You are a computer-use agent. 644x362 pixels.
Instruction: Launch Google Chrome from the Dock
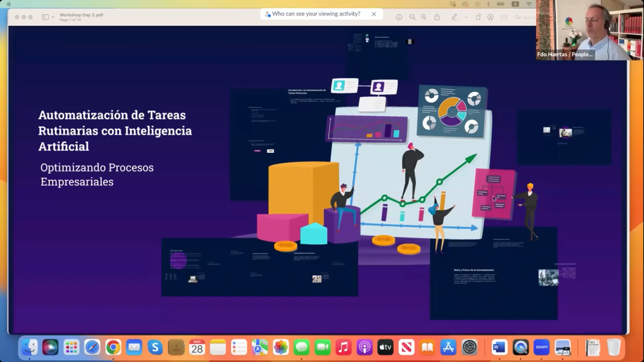coord(113,347)
